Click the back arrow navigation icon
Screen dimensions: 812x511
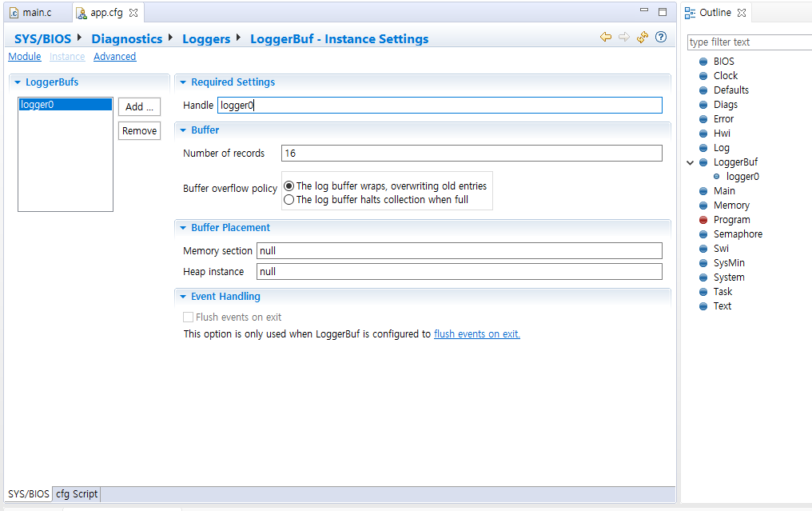click(x=605, y=37)
